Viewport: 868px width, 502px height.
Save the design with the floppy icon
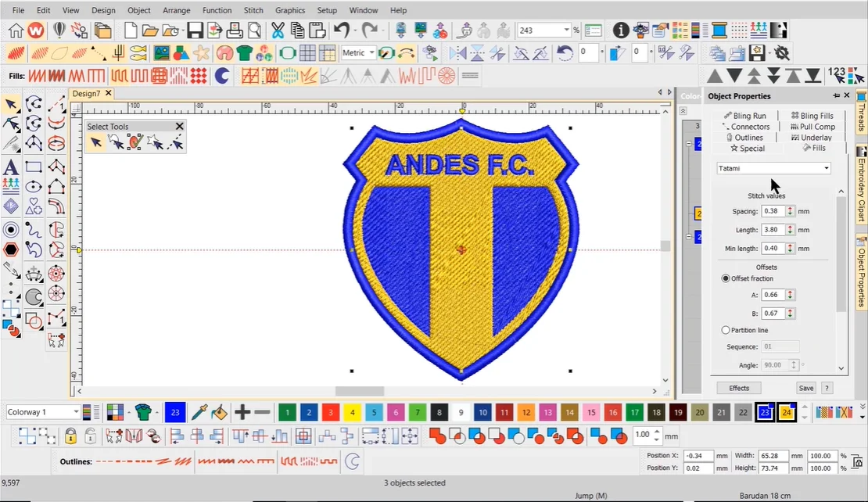tap(195, 30)
